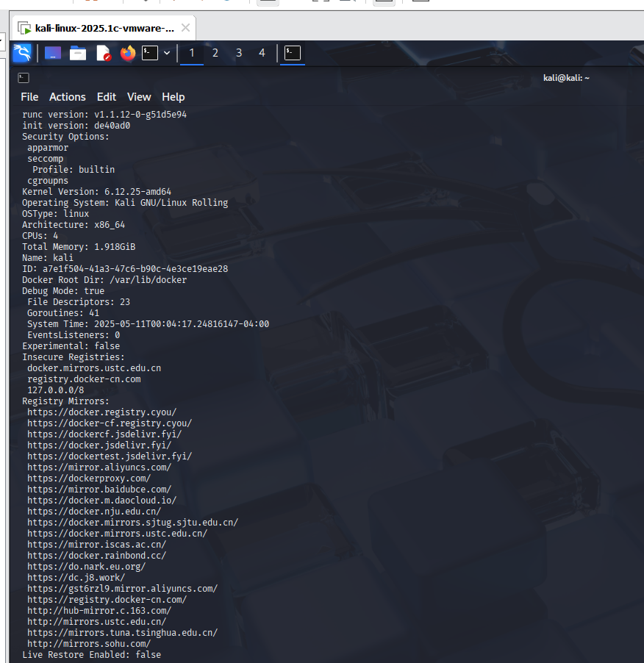
Task: Launch the text editor panel icon
Action: coord(103,53)
